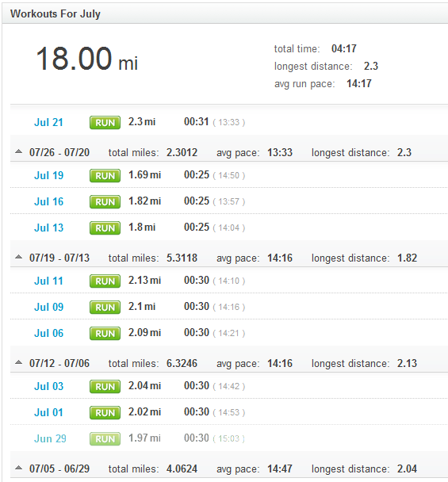Click the RUN badge for Jun 29
The image size is (448, 482).
105,439
